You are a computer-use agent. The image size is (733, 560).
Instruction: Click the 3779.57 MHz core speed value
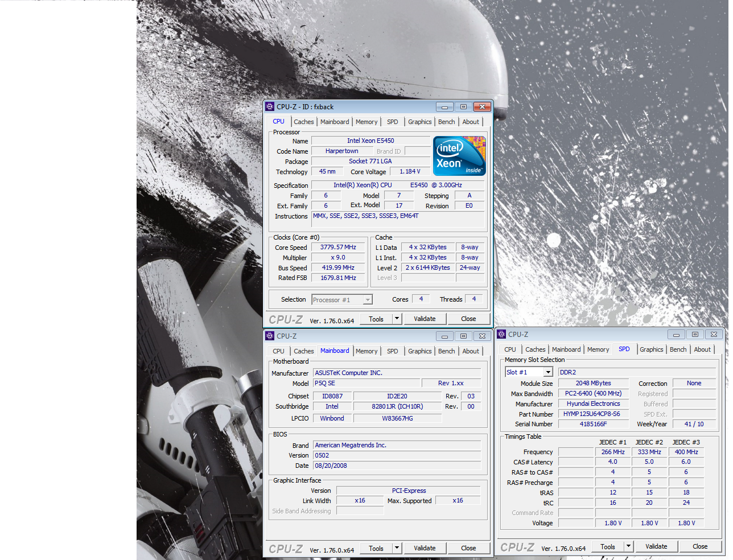338,247
